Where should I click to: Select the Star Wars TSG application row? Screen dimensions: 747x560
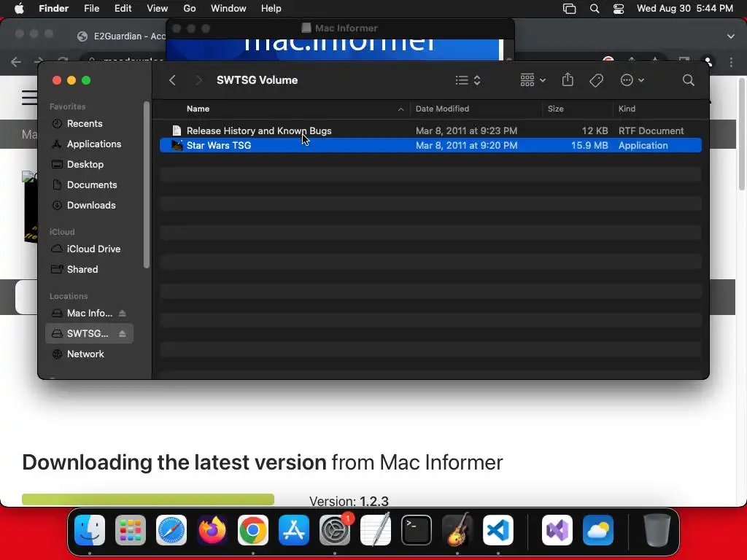point(430,145)
